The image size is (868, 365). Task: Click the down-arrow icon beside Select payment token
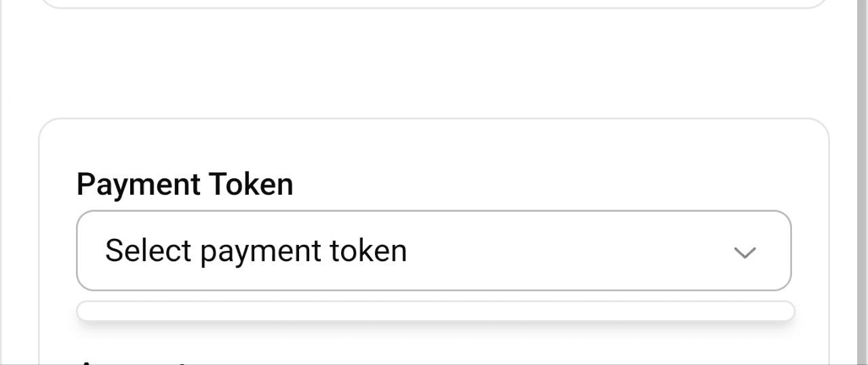tap(745, 252)
